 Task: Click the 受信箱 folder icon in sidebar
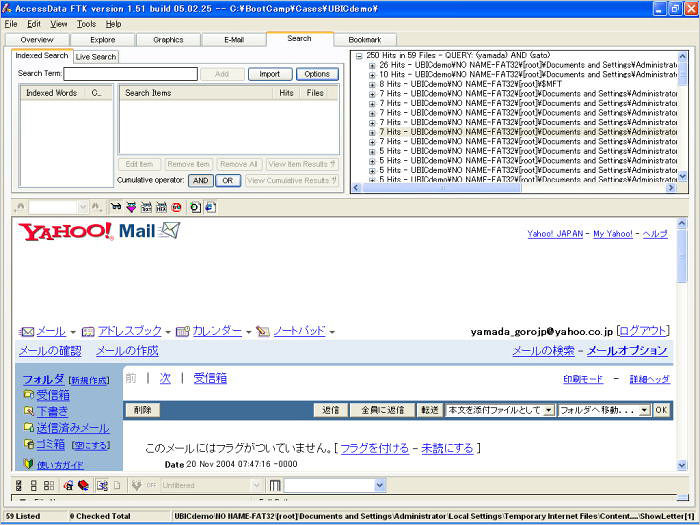(28, 395)
